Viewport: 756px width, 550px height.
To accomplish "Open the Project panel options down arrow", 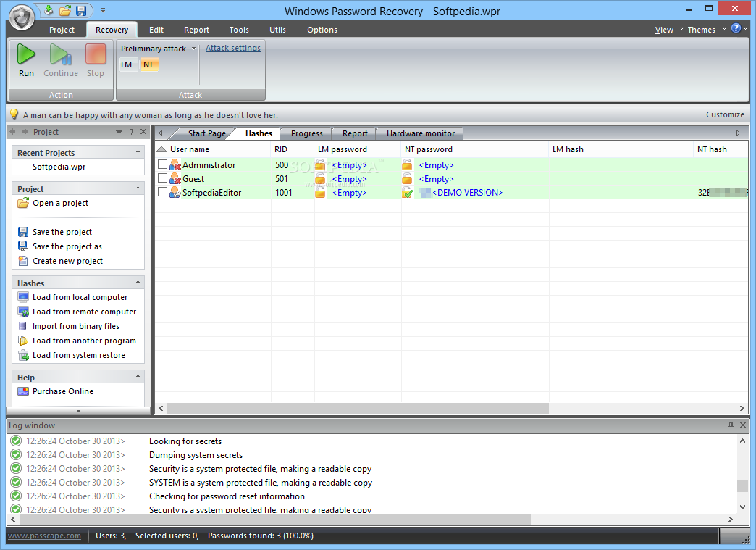I will (x=119, y=132).
